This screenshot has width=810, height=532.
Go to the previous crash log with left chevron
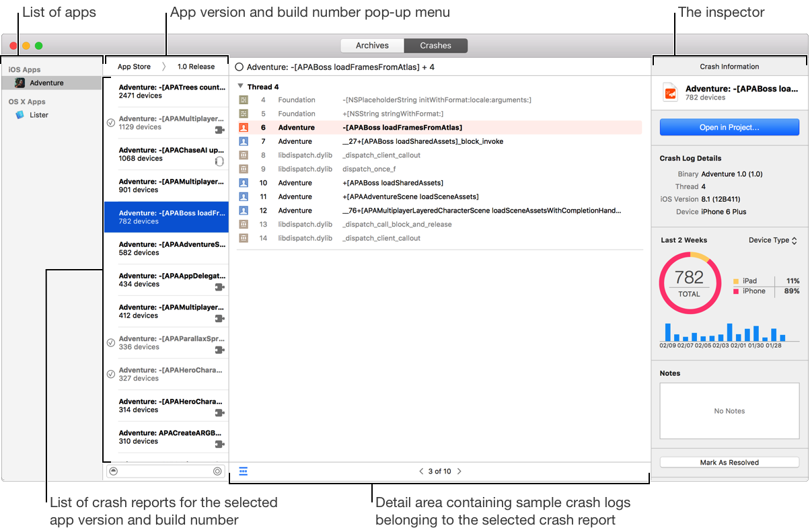point(421,471)
